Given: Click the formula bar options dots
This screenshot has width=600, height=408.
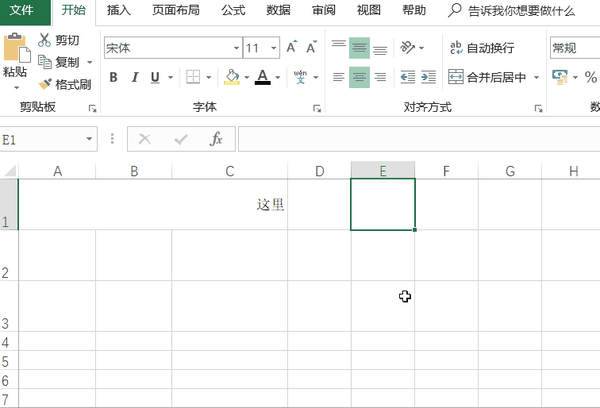Looking at the screenshot, I should (112, 139).
